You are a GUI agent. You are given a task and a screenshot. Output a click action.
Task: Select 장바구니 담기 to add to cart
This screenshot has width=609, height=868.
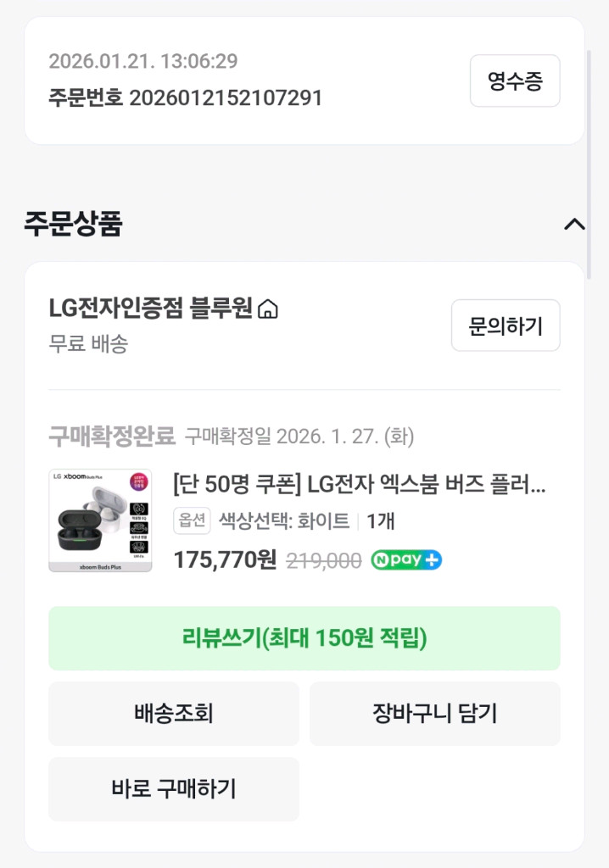pos(435,713)
